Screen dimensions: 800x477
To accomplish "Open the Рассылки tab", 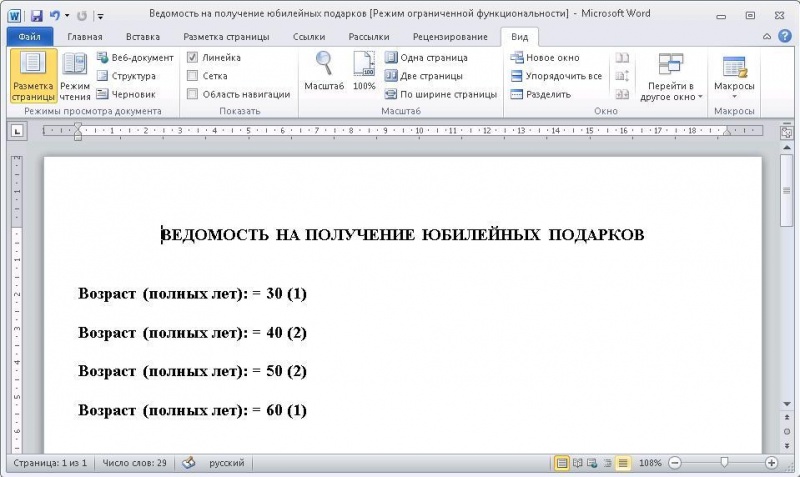I will tap(368, 37).
